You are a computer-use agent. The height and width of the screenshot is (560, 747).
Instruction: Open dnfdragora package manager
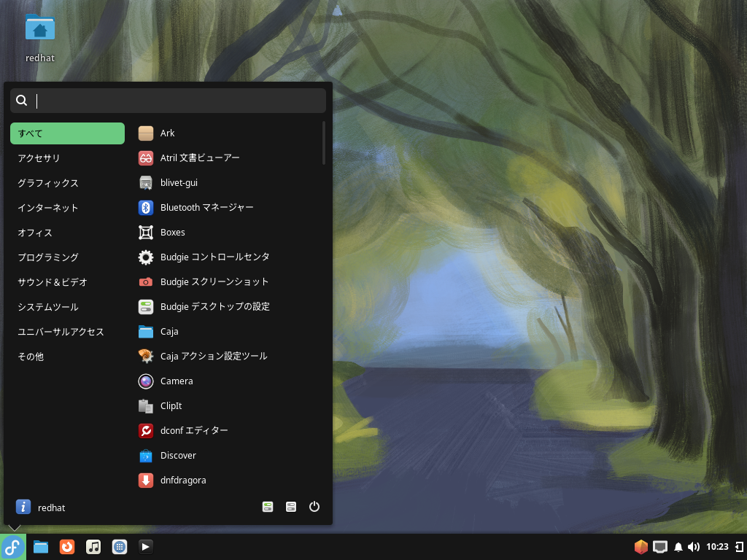228,480
